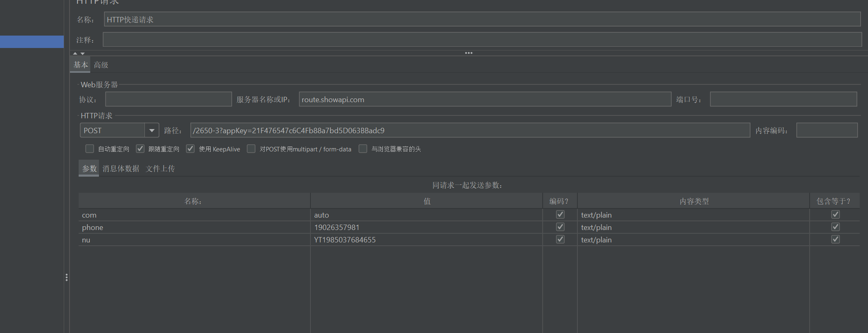This screenshot has width=868, height=333.
Task: Check the 与浏览器兼容的头 checkbox
Action: [x=363, y=149]
